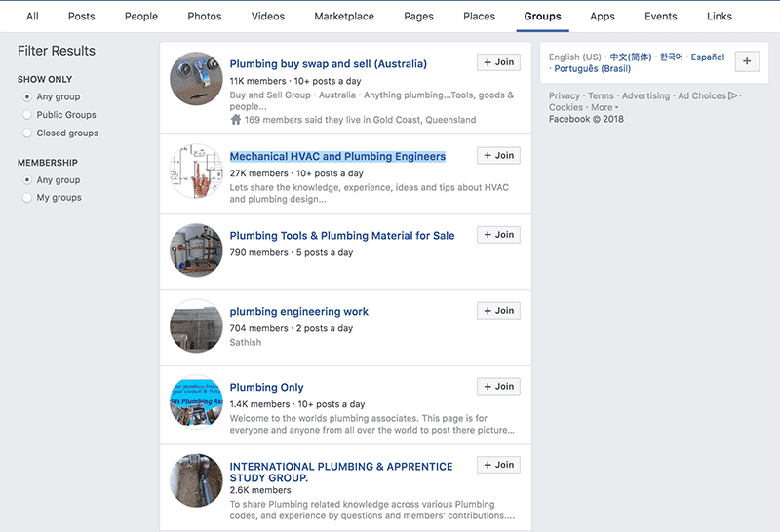Switch to the Marketplace tab
The height and width of the screenshot is (532, 780).
click(x=344, y=16)
